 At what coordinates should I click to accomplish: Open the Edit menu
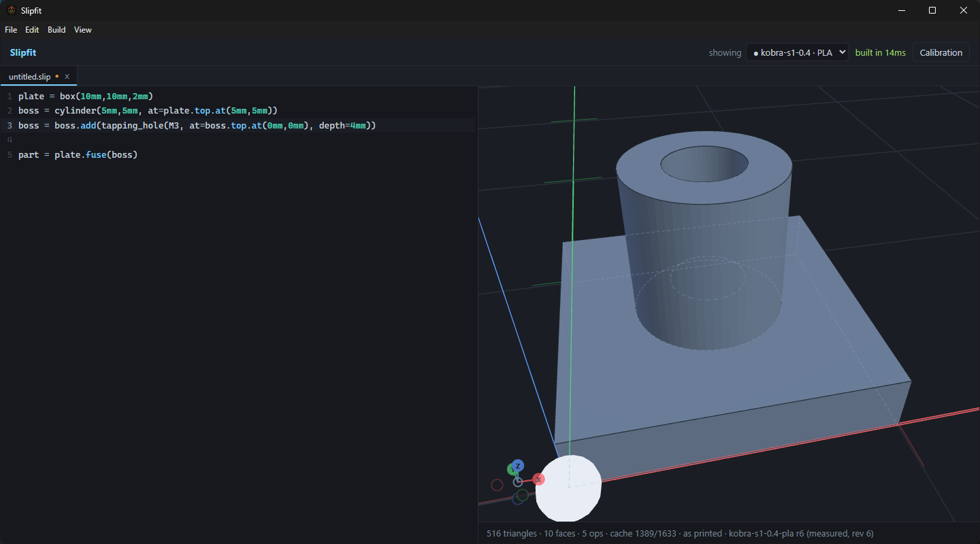pos(32,30)
